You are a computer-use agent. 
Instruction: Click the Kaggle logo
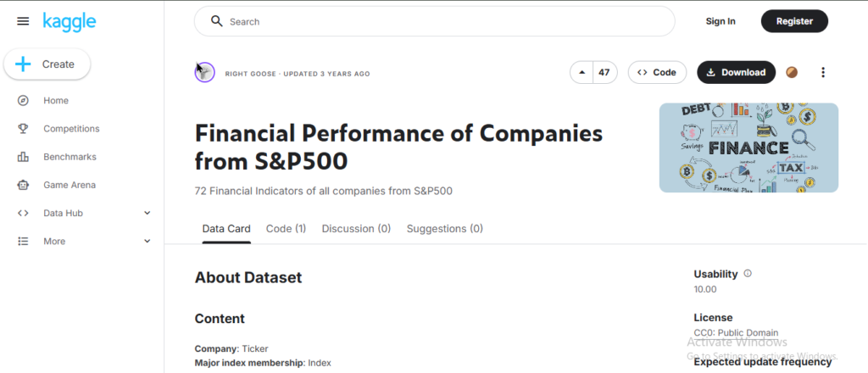(x=68, y=20)
